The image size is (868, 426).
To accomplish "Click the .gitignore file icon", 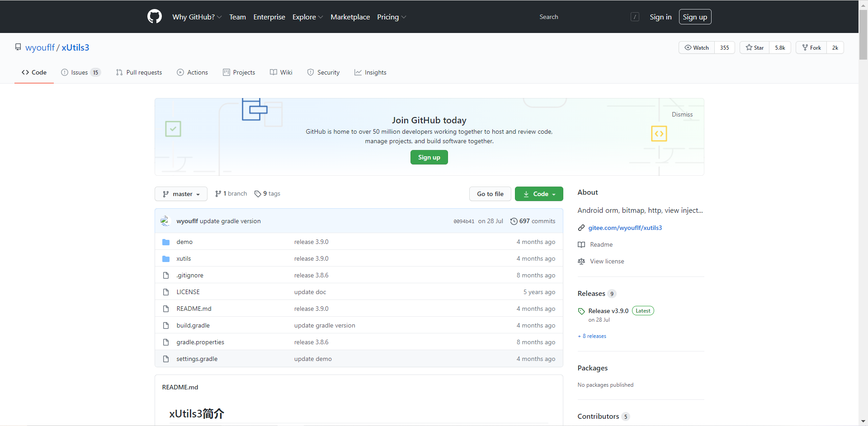I will (x=166, y=276).
